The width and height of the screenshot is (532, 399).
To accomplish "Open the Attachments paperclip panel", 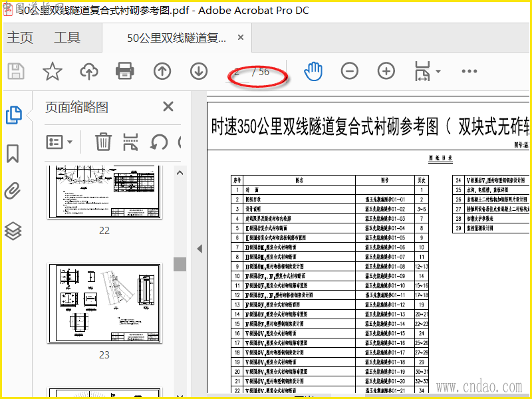I will pyautogui.click(x=13, y=191).
